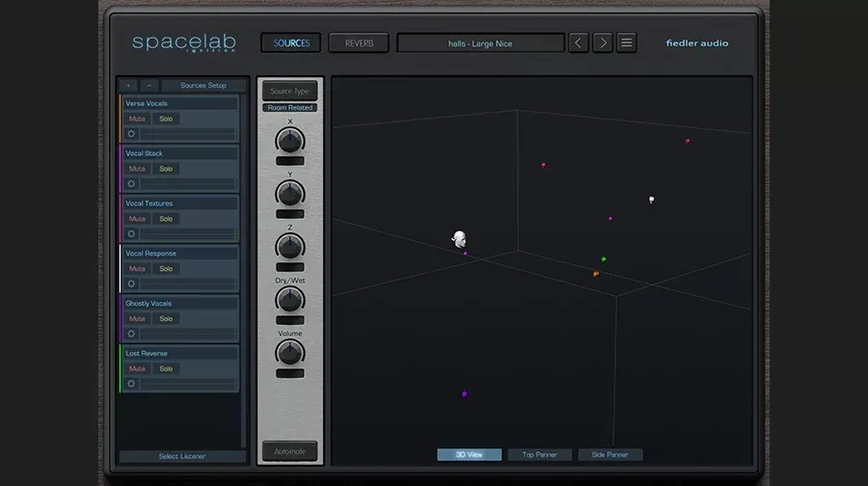868x486 pixels.
Task: Click the Select Listener button
Action: pos(182,456)
